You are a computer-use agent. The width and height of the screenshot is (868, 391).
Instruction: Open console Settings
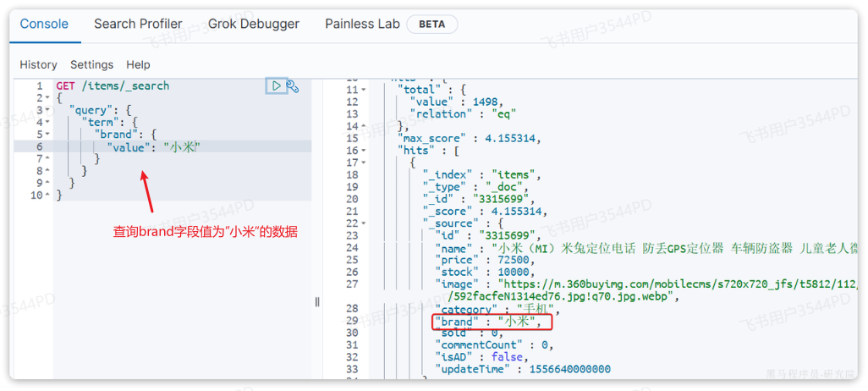[x=92, y=65]
